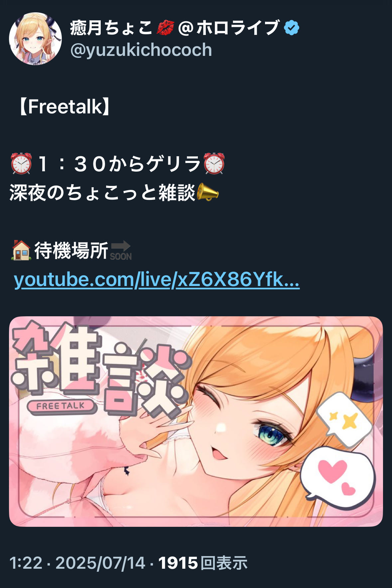Click the 1:22 post timestamp
The width and height of the screenshot is (392, 588).
pos(26,563)
